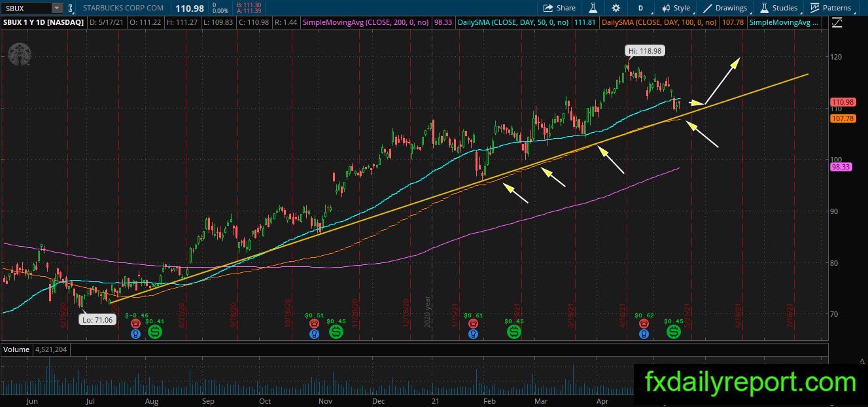Click the blue bulb icon under $0.62 earnings

click(644, 334)
